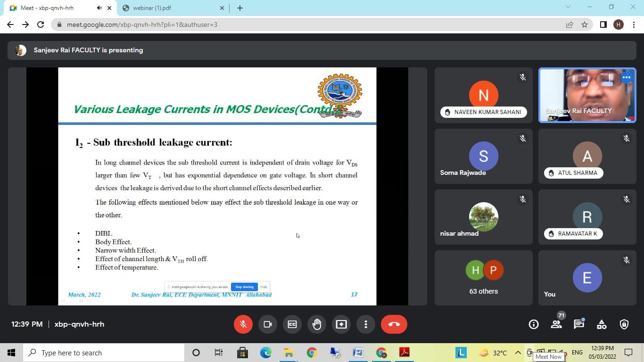
Task: Open the activities panel icon
Action: pyautogui.click(x=602, y=324)
